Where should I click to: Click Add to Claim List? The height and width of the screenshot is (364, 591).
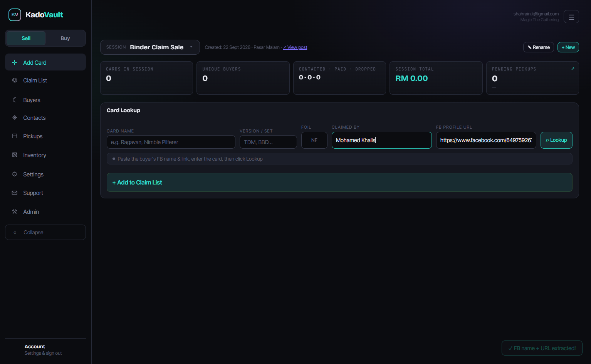[x=339, y=182]
